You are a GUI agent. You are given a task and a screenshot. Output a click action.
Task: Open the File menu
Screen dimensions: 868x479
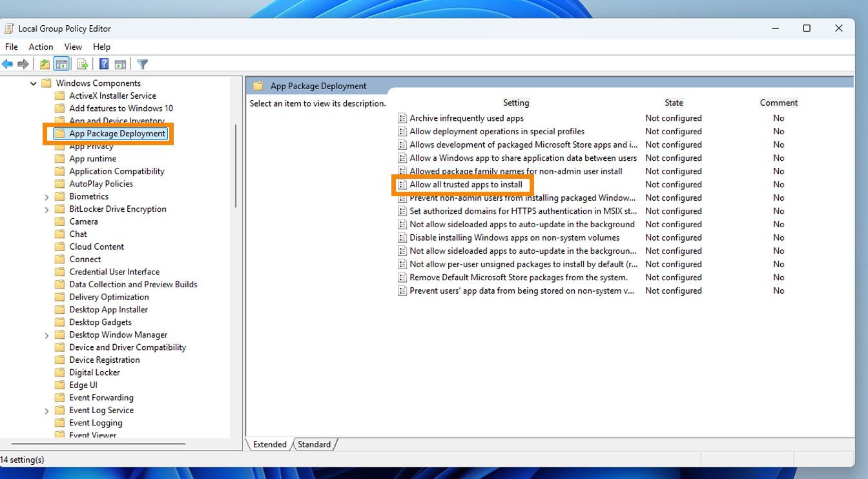[x=12, y=46]
